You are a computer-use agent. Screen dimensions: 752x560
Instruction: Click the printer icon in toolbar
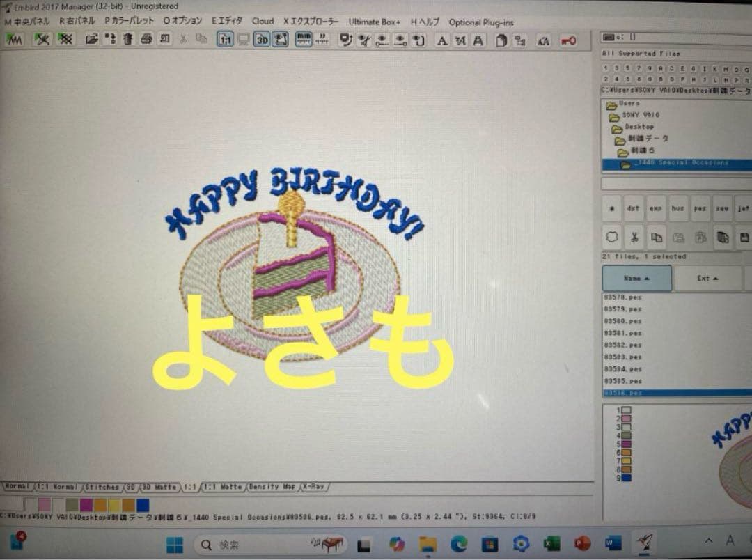click(146, 40)
